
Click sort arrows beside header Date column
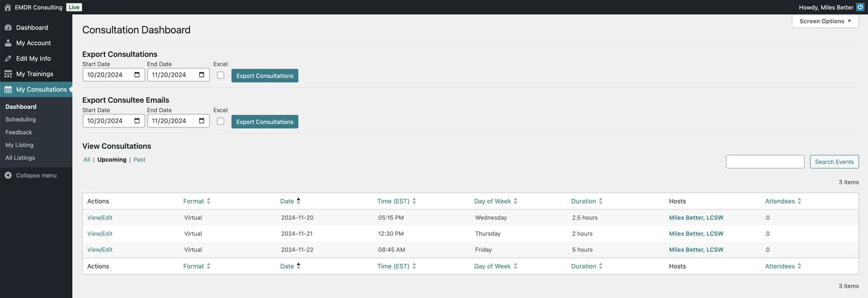pyautogui.click(x=298, y=201)
